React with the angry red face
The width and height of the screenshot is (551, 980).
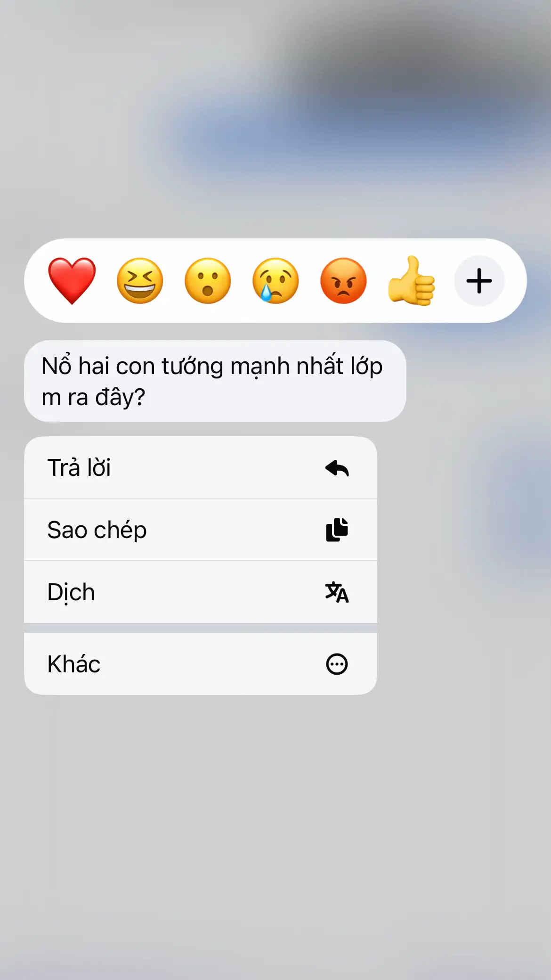coord(343,281)
